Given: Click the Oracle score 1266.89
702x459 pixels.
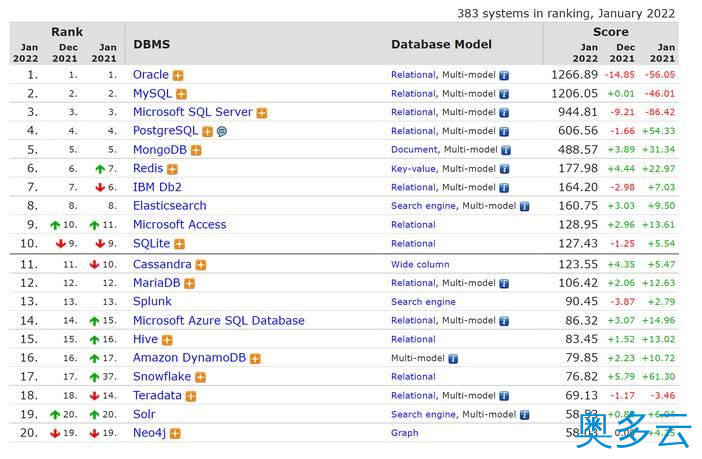Looking at the screenshot, I should click(x=574, y=74).
